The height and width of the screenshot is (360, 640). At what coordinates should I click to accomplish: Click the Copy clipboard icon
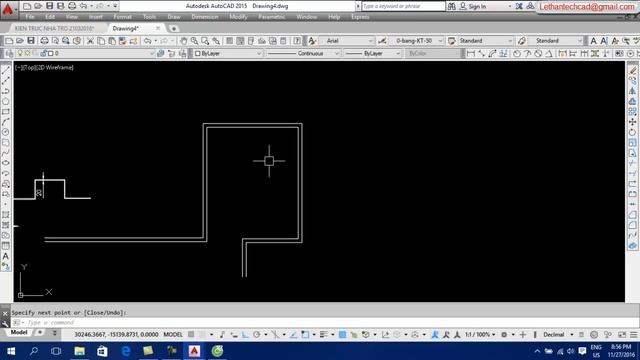click(x=101, y=41)
